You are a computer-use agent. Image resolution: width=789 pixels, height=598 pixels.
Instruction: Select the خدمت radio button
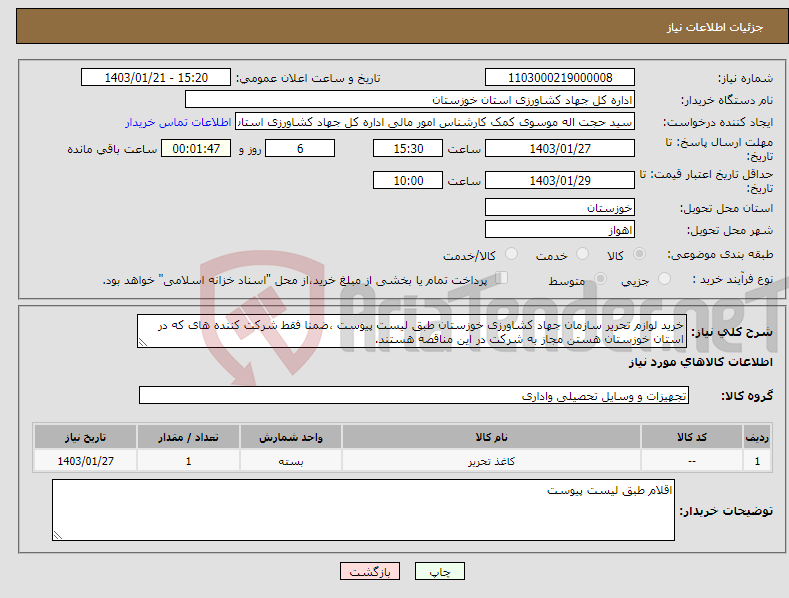[x=582, y=254]
